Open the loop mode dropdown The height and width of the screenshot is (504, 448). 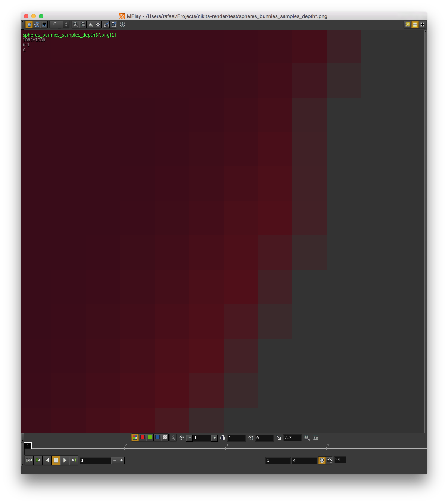[330, 460]
